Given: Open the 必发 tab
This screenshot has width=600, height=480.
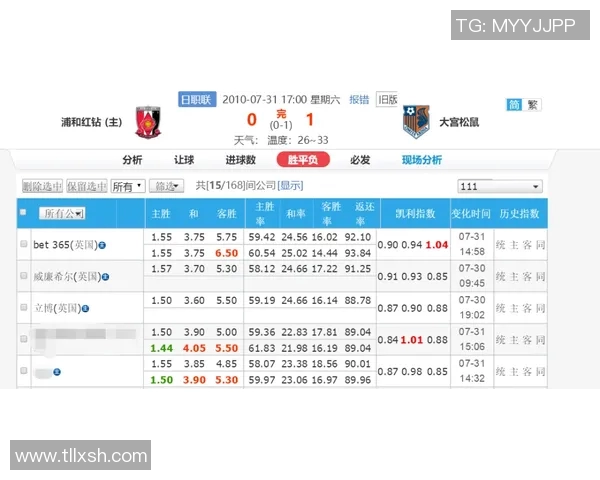Looking at the screenshot, I should [360, 160].
